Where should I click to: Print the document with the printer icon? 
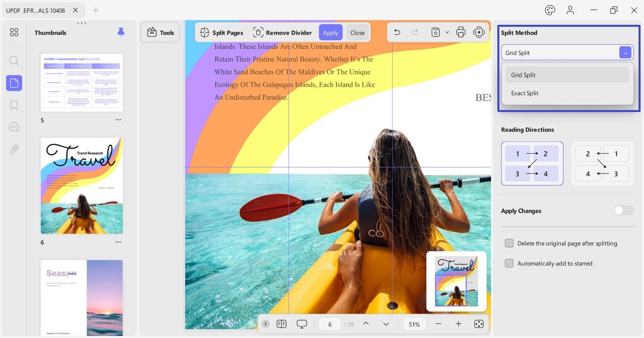[x=461, y=32]
